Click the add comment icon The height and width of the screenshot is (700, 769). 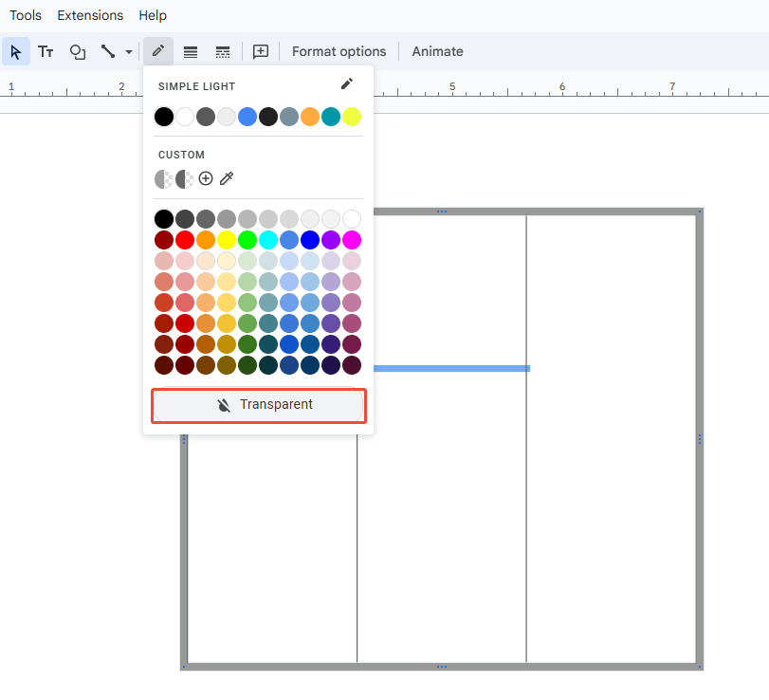tap(261, 51)
